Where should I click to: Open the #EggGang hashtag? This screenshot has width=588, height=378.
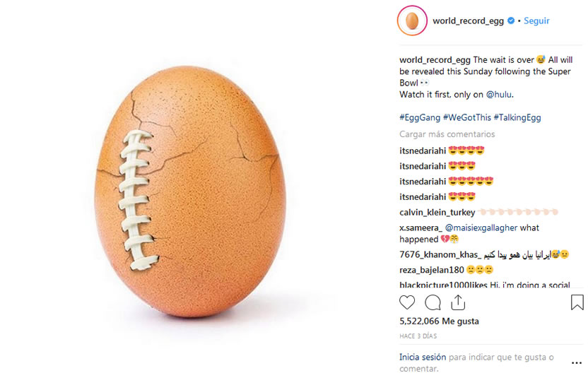(420, 117)
